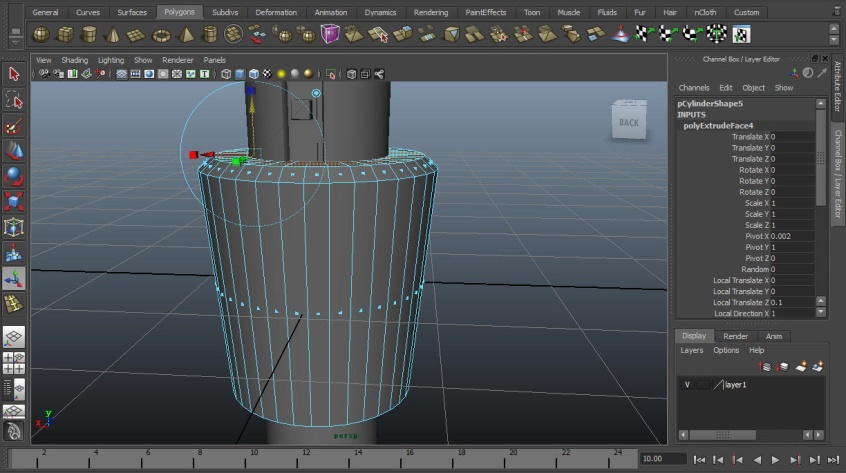
Task: Activate the Rotate tool sphere icon
Action: [14, 177]
